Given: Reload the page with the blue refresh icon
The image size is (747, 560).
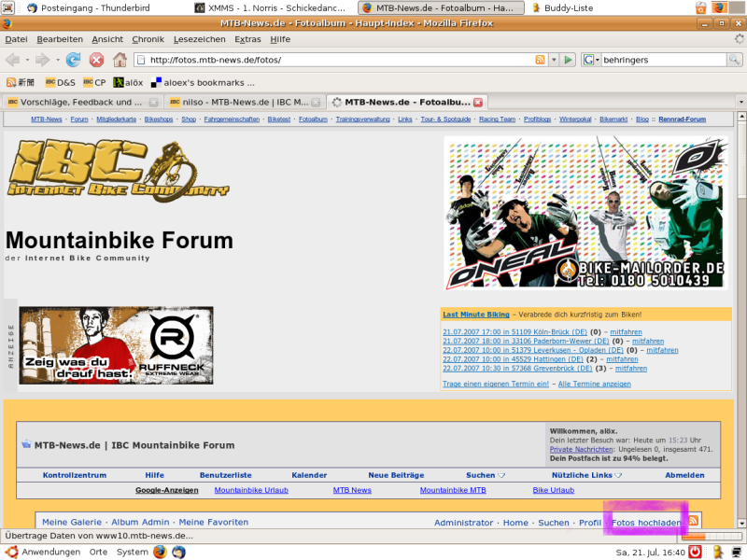Looking at the screenshot, I should pyautogui.click(x=74, y=60).
